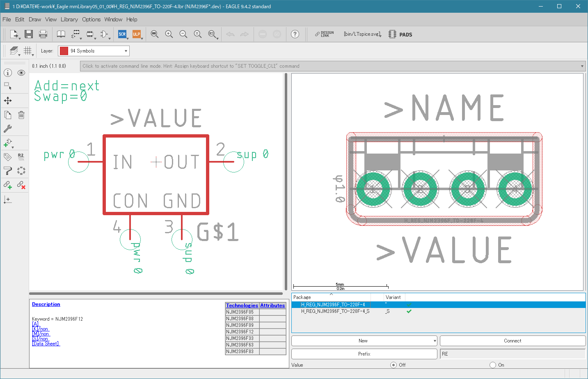Select the Paint Roller tool
Viewport: 588px width, 379px height.
(8, 171)
